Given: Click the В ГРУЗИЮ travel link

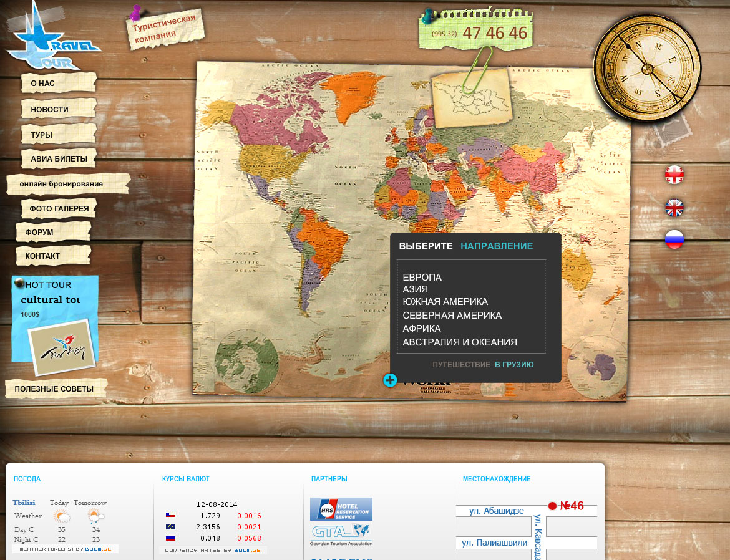Looking at the screenshot, I should click(514, 365).
